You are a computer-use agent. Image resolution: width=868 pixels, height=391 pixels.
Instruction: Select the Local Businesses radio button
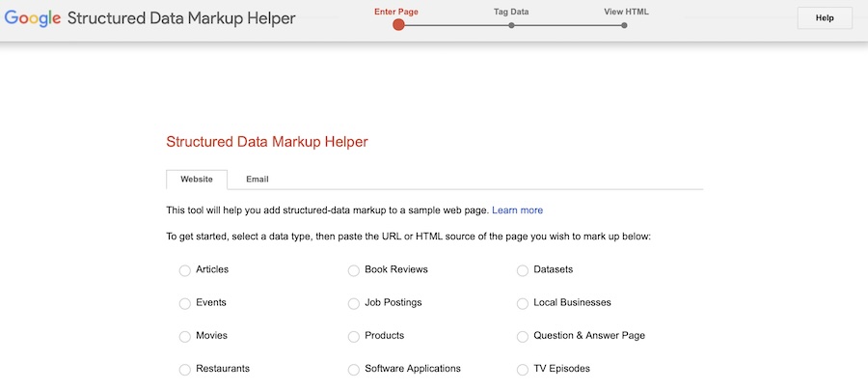[523, 303]
